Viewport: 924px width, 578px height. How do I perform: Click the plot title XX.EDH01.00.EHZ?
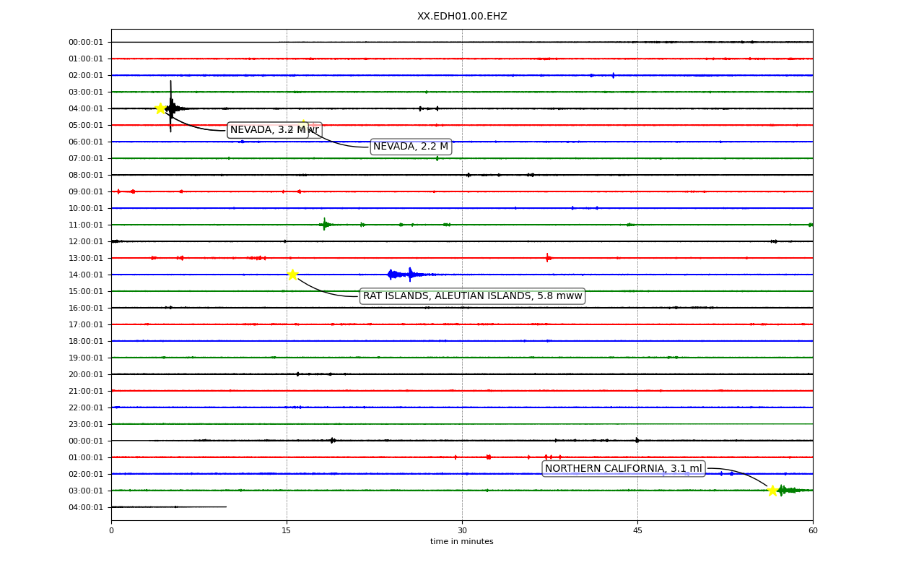pyautogui.click(x=462, y=17)
